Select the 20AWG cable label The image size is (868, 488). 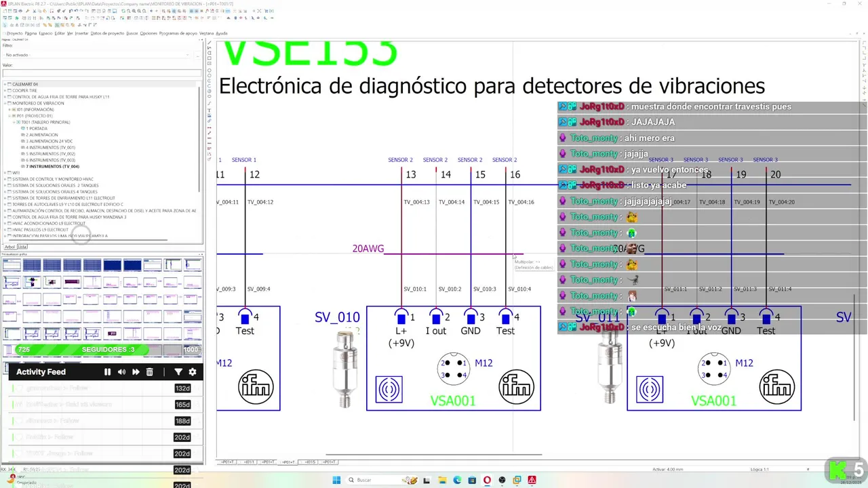tap(368, 249)
